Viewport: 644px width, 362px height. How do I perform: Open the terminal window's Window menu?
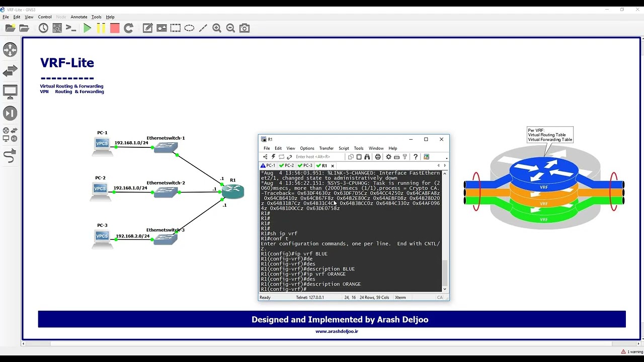click(376, 148)
